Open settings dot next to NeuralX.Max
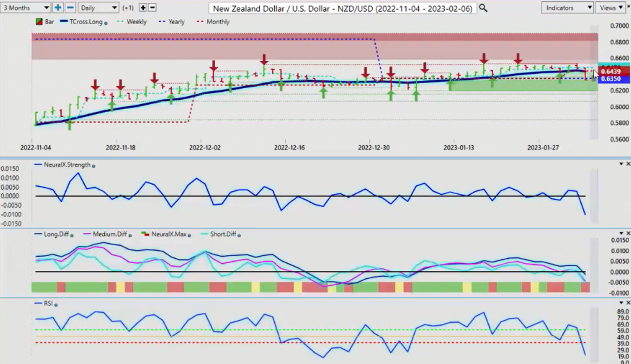The height and width of the screenshot is (364, 631). [189, 235]
